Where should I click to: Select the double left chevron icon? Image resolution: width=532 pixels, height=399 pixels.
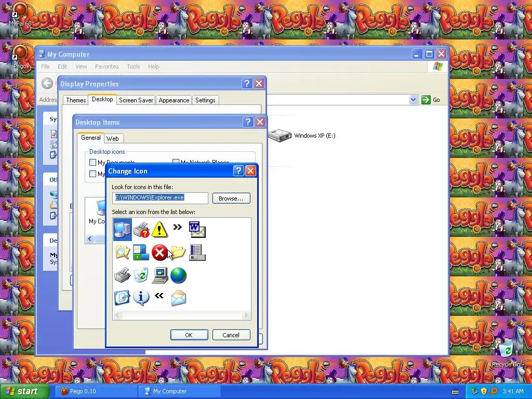pos(159,296)
